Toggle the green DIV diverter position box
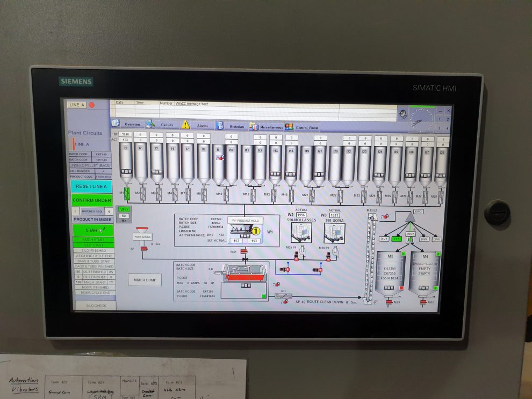Viewport: 532px width, 399px height. click(x=397, y=239)
